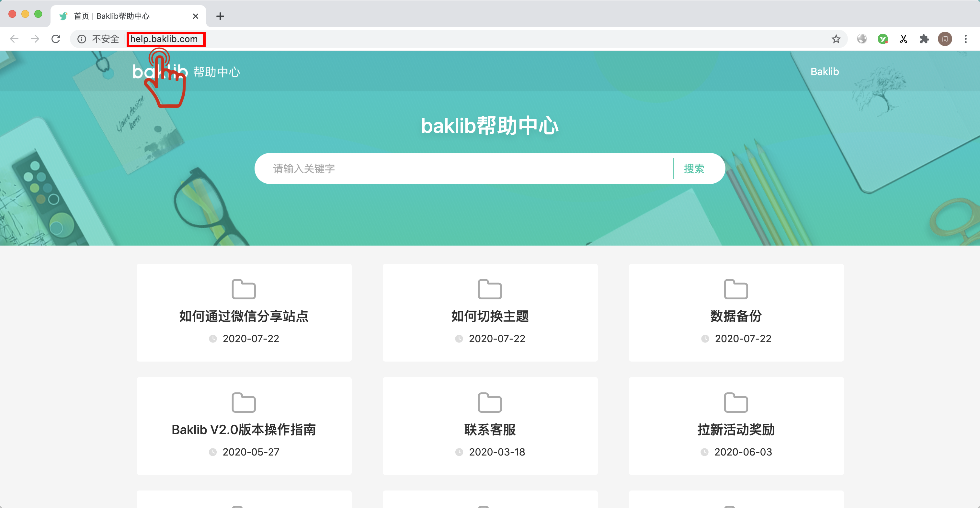
Task: Reload the page with refresh icon
Action: pos(56,39)
